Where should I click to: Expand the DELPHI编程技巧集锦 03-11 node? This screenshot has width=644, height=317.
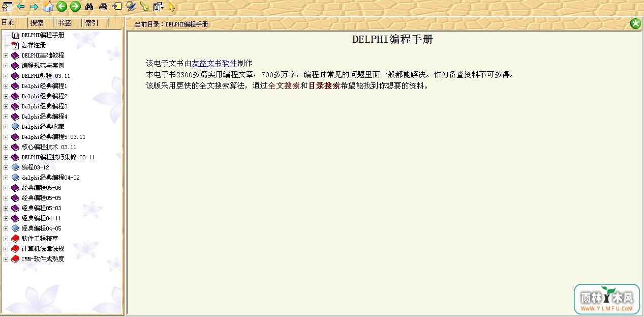click(6, 157)
